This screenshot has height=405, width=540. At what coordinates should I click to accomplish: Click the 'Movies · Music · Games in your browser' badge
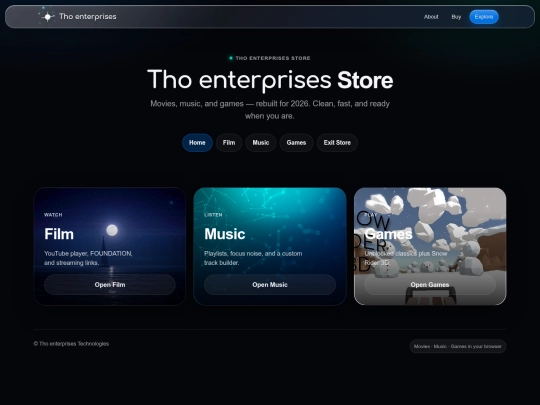tap(458, 346)
